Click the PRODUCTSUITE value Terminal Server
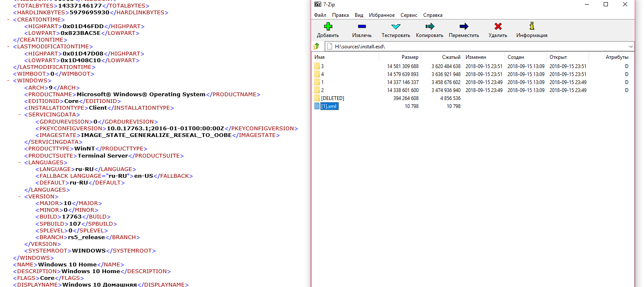644x287 pixels. [103, 156]
